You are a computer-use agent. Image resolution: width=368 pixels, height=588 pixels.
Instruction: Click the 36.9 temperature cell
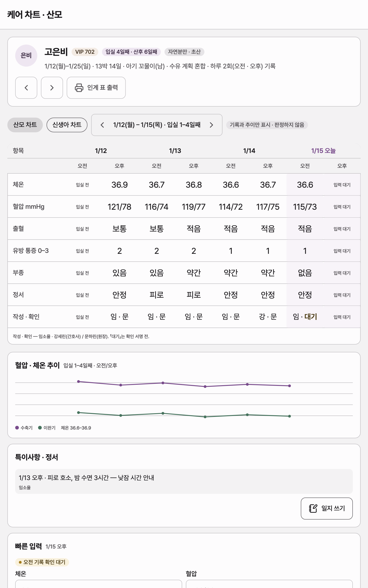pos(120,185)
